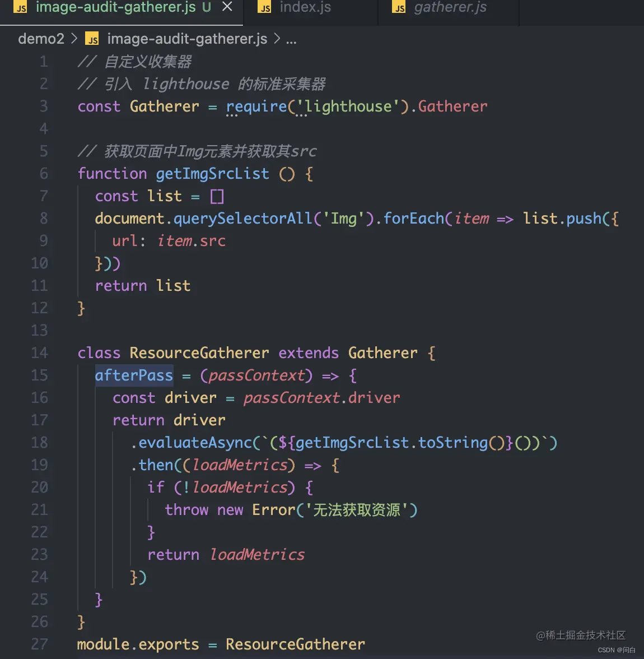644x659 pixels.
Task: Click the JS icon on gatherer.js tab
Action: click(x=399, y=7)
